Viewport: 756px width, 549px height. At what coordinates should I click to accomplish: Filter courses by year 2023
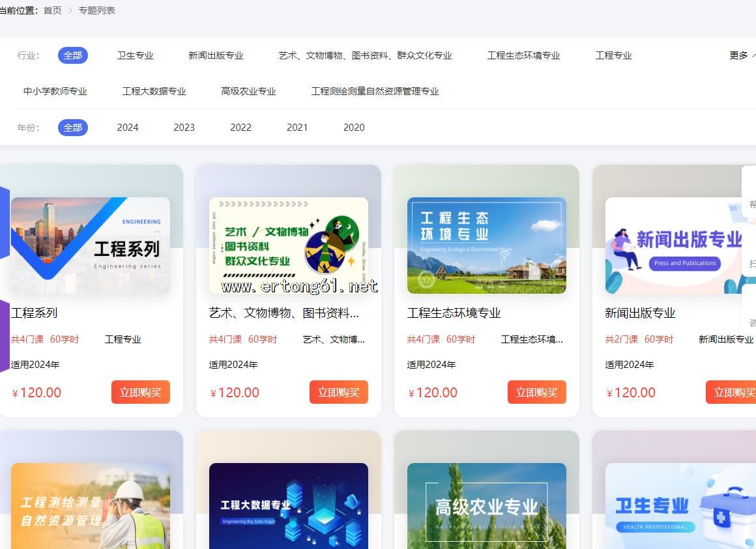coord(184,128)
